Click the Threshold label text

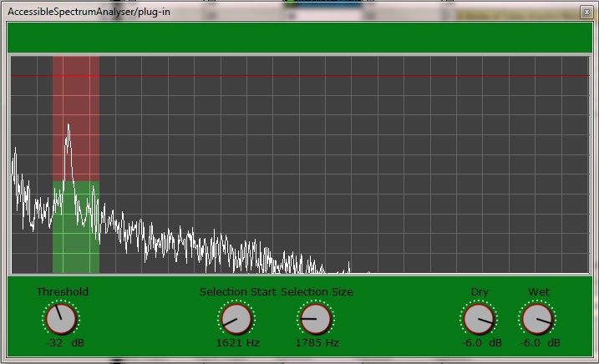pyautogui.click(x=63, y=291)
